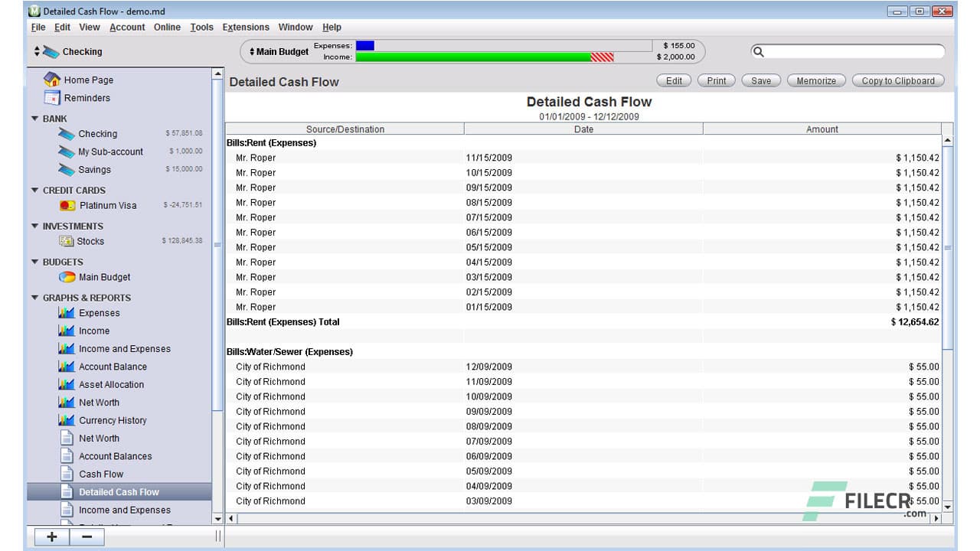The width and height of the screenshot is (980, 551).
Task: Click the Home Page house icon
Action: (x=52, y=80)
